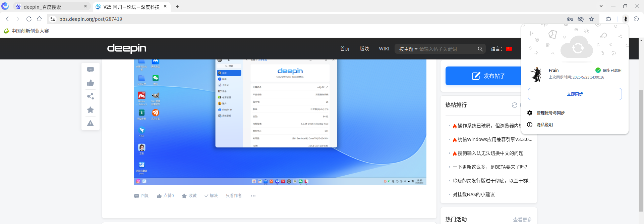This screenshot has height=224, width=644.
Task: Click the report warning triangle in left sidebar
Action: [x=91, y=123]
